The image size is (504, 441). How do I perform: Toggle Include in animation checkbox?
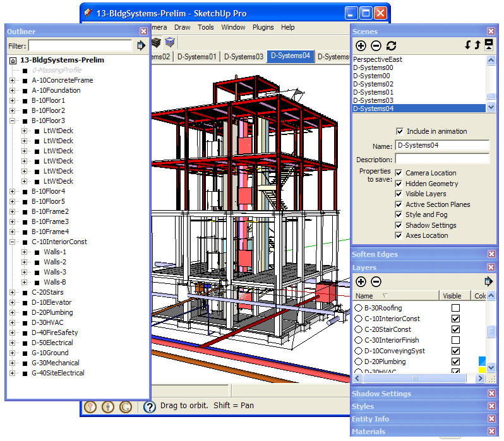click(400, 131)
